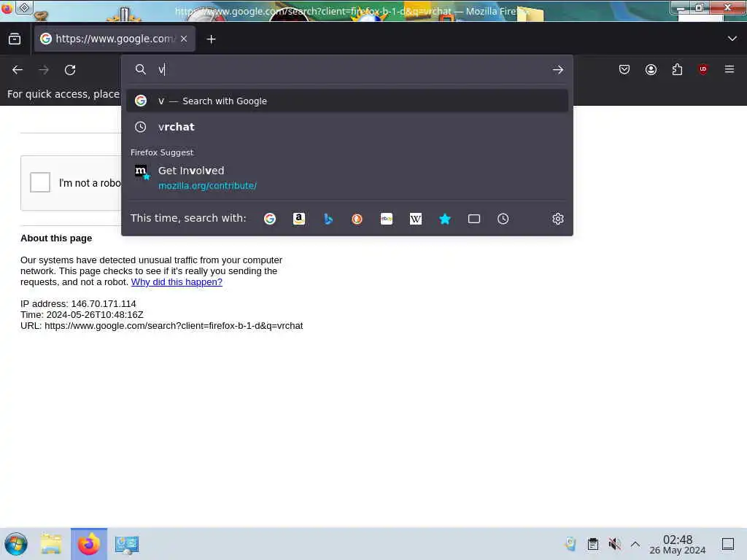The width and height of the screenshot is (747, 560).
Task: Open the system settings monitor taskbar icon
Action: point(127,544)
